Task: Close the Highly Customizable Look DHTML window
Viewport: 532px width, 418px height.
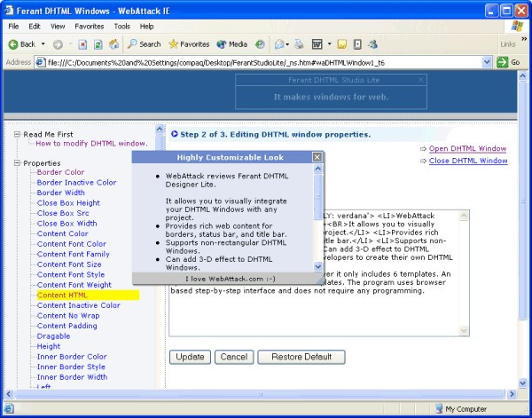Action: (317, 157)
